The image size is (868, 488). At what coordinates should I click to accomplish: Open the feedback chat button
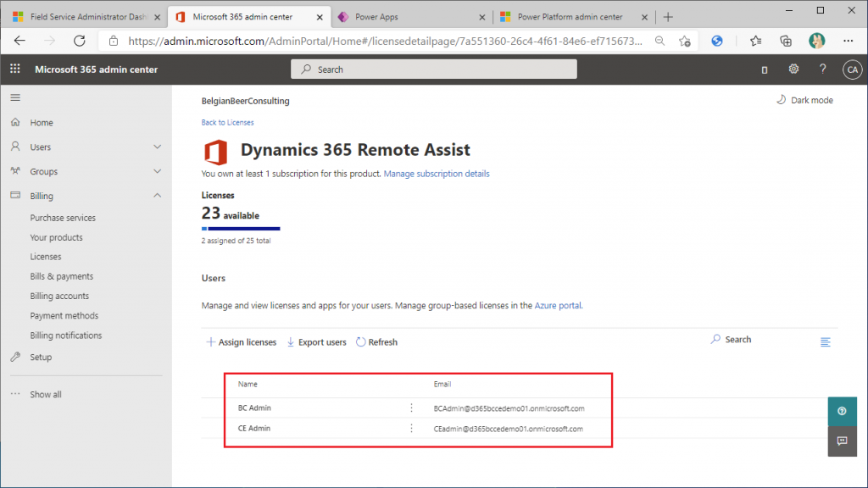pyautogui.click(x=842, y=441)
